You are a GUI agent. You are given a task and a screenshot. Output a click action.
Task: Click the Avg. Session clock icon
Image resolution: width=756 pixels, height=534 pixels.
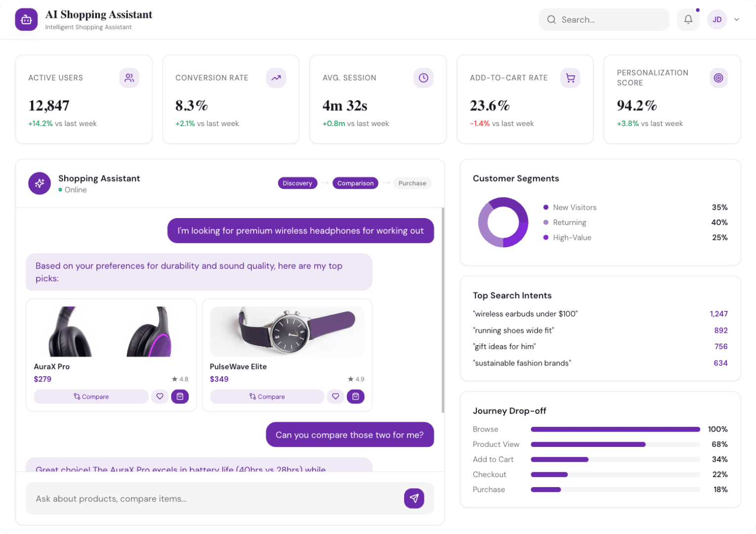(x=423, y=78)
